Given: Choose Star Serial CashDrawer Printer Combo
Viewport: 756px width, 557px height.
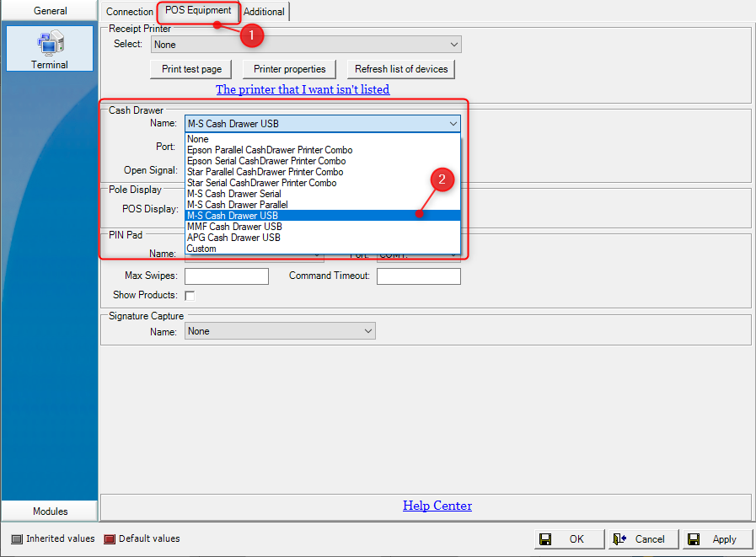Looking at the screenshot, I should click(323, 183).
